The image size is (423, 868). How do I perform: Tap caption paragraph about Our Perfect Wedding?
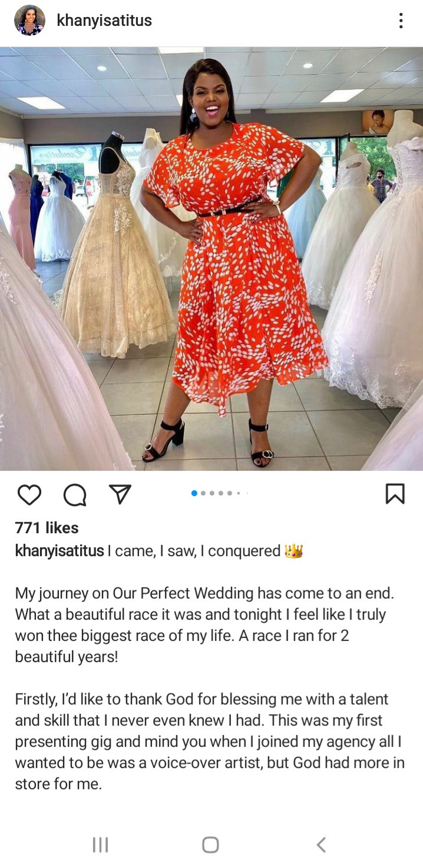click(204, 625)
